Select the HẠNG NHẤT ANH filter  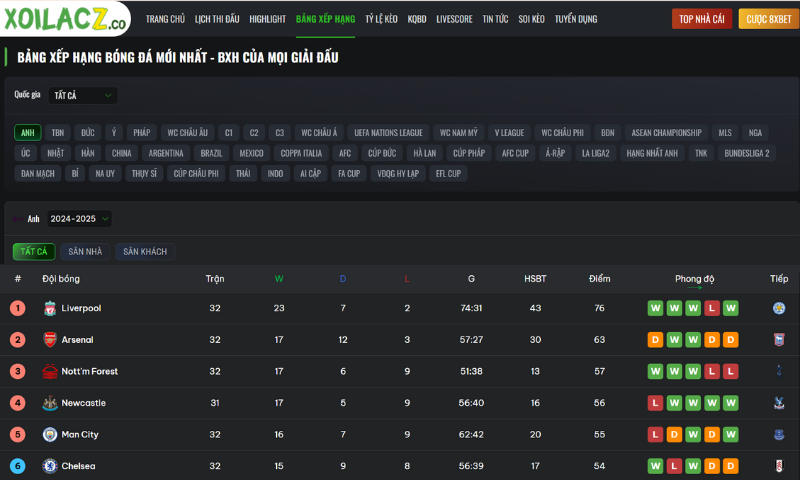coord(652,153)
